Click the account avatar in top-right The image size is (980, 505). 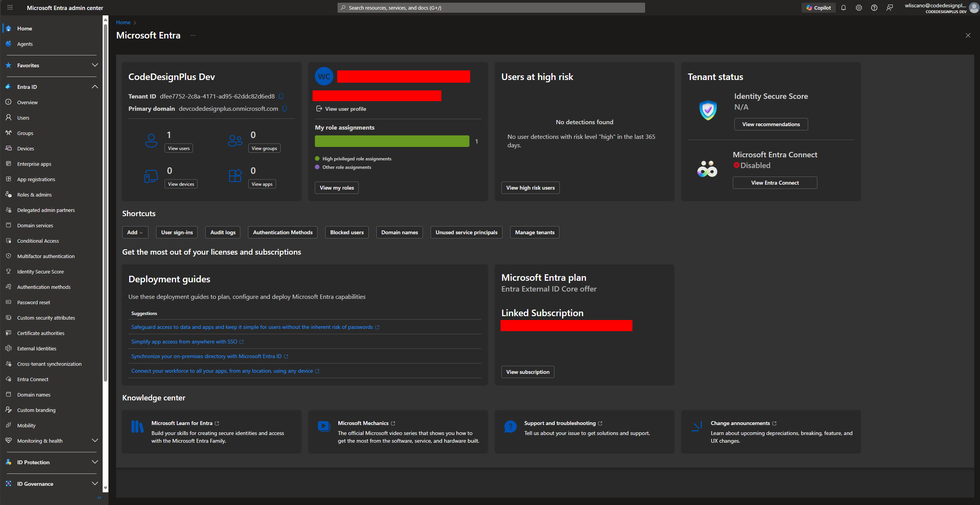pyautogui.click(x=974, y=8)
